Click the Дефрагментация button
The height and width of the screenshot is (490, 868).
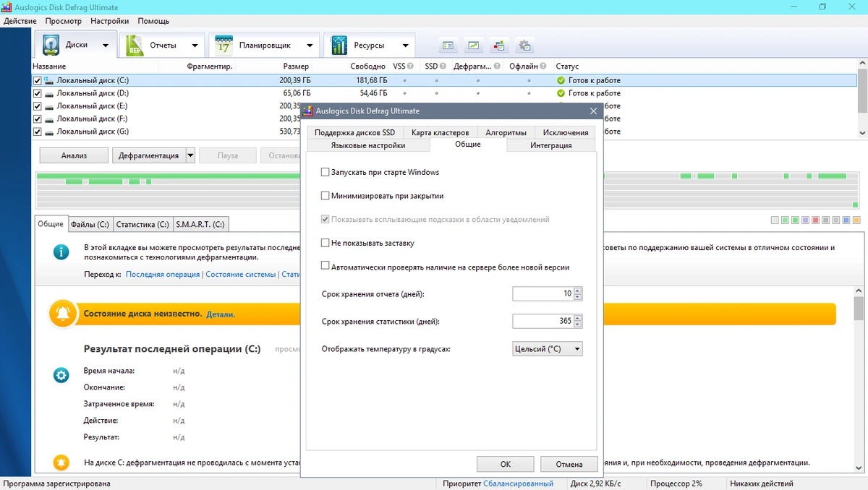(x=149, y=155)
